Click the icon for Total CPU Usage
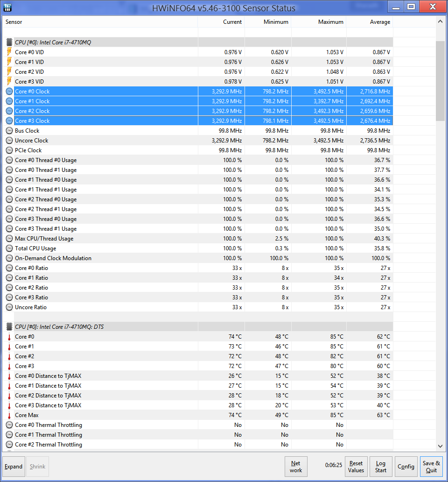Image resolution: width=448 pixels, height=482 pixels. (x=9, y=248)
